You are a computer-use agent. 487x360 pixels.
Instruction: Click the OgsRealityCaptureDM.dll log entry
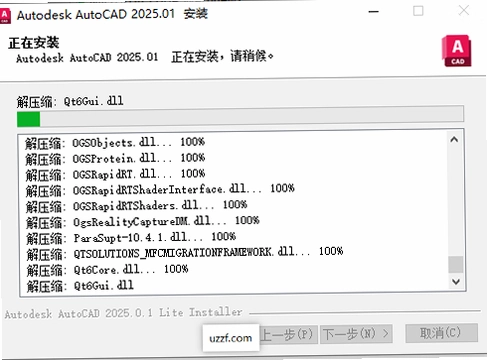143,222
